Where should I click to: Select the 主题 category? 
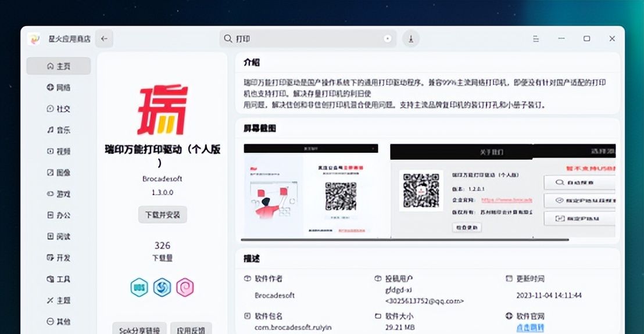58,300
